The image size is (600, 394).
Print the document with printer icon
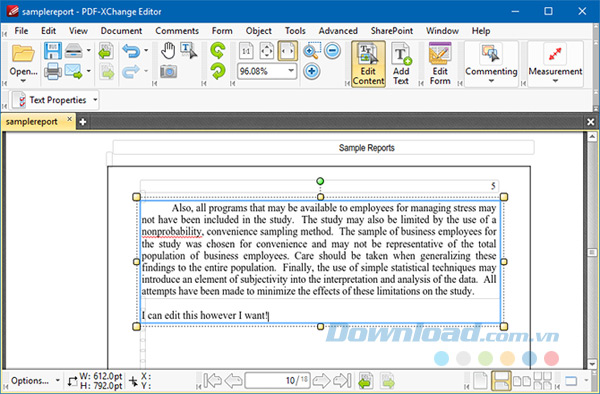tap(52, 72)
